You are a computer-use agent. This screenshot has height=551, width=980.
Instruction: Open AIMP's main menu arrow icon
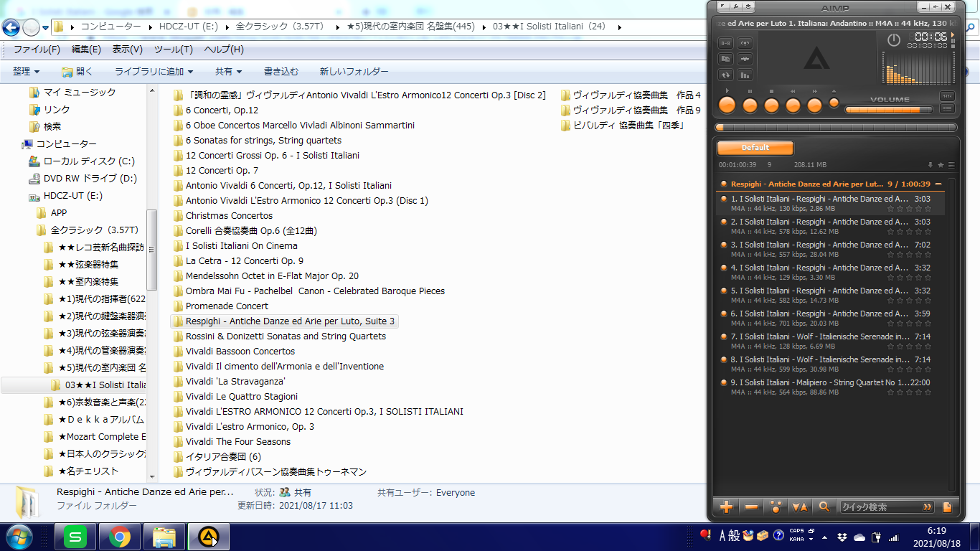722,6
